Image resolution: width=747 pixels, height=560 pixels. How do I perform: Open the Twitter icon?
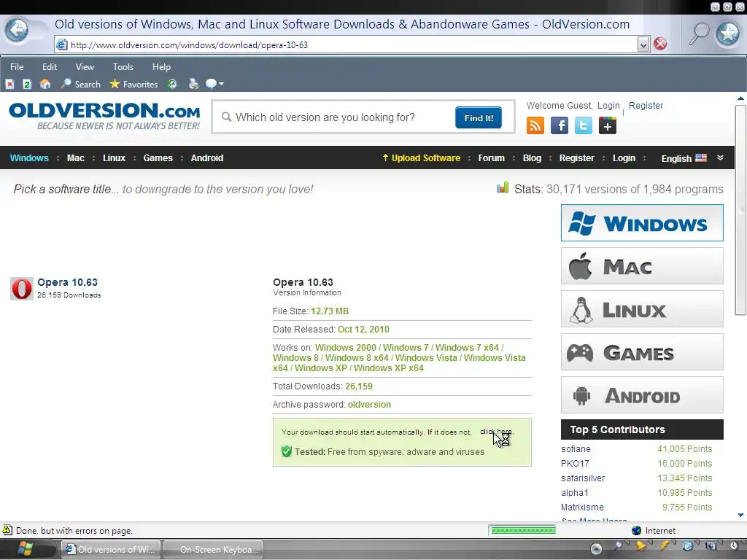pos(584,125)
